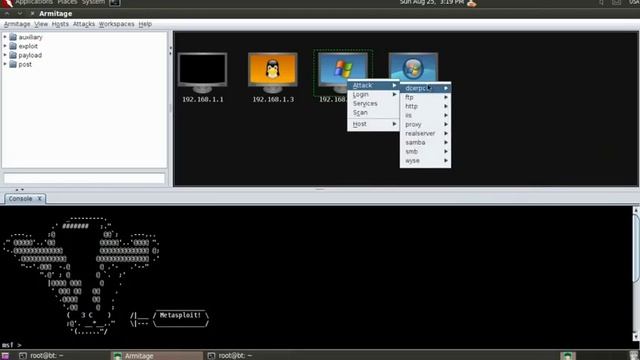The width and height of the screenshot is (640, 360).
Task: Open the smb attack submenu
Action: coord(425,151)
